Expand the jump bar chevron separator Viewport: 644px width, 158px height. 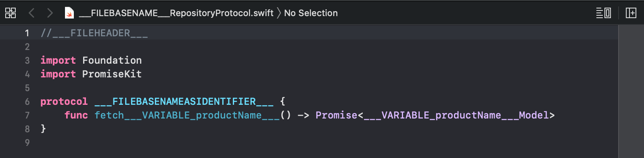(279, 13)
